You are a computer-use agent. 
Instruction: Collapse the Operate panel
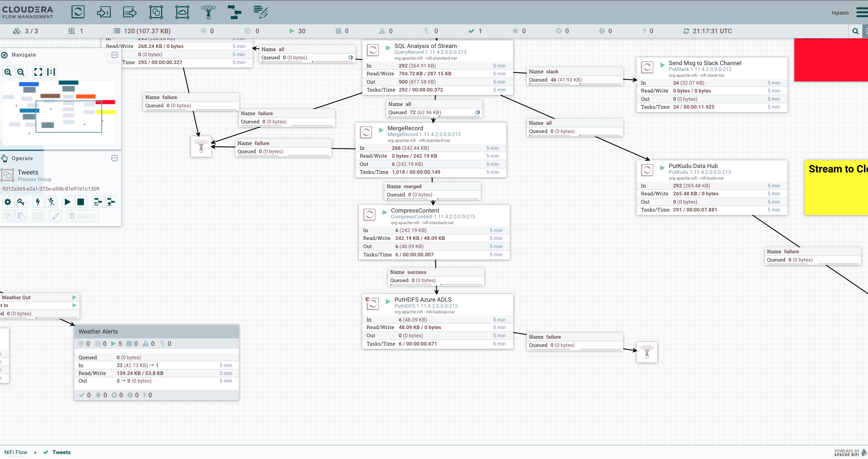pyautogui.click(x=115, y=158)
